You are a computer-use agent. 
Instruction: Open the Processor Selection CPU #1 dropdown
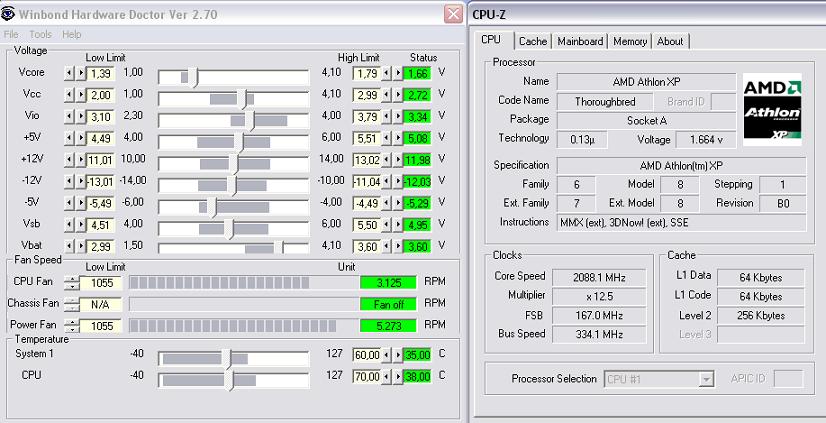tap(706, 379)
